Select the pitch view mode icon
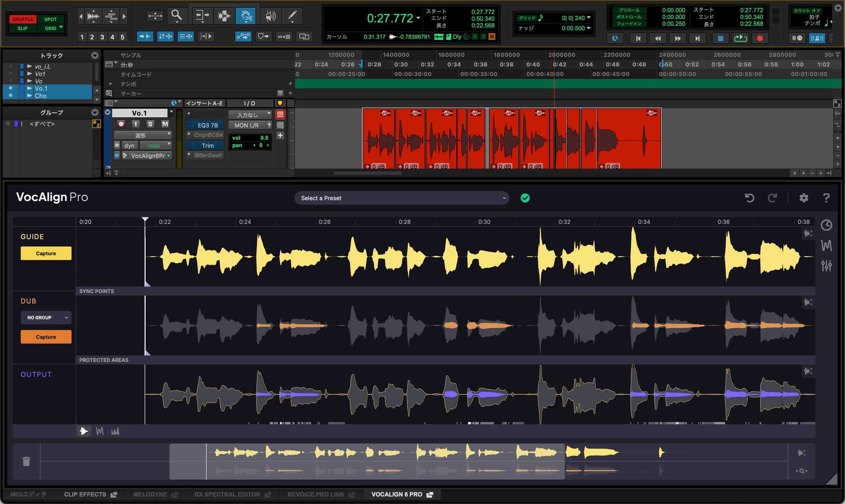Image resolution: width=845 pixels, height=504 pixels. pyautogui.click(x=100, y=431)
